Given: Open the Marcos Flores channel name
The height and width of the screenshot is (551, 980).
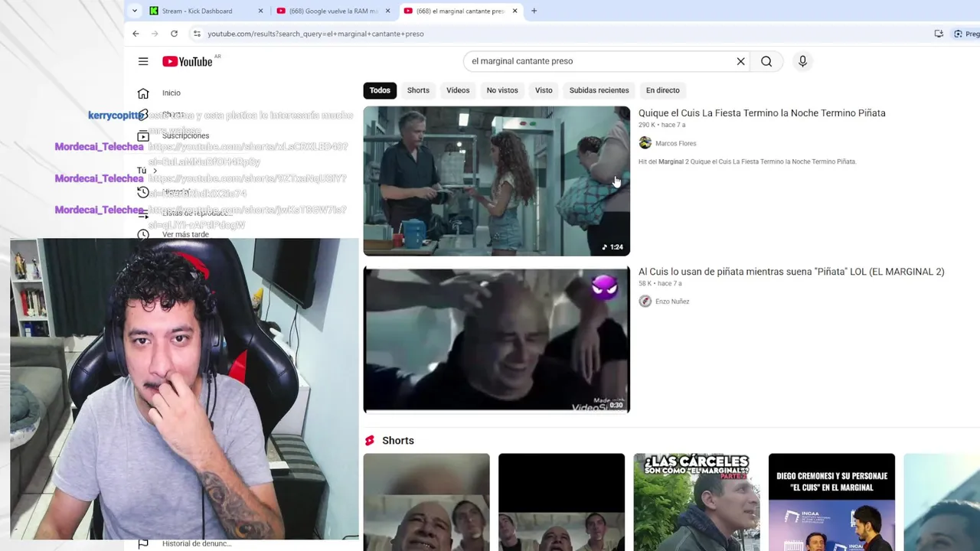Looking at the screenshot, I should (675, 143).
